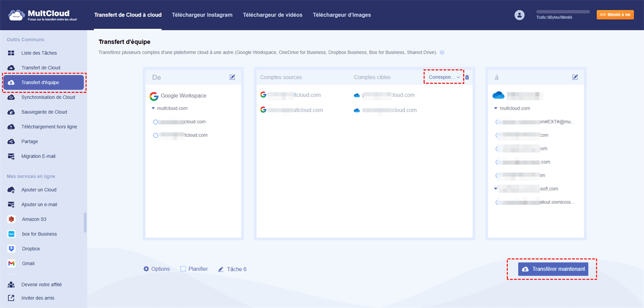Screen dimensions: 644x308
Task: Click second mapped target account with OneDrive icon
Action: [x=385, y=110]
